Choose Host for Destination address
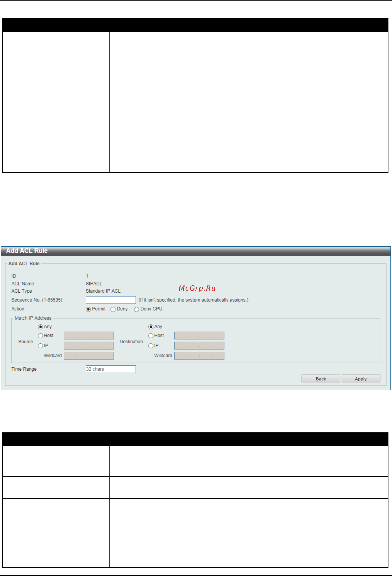 pyautogui.click(x=151, y=336)
